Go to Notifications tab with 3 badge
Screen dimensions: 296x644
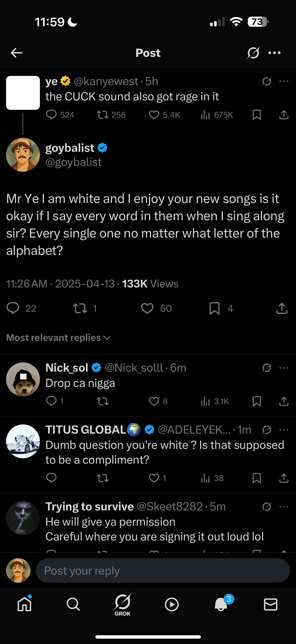221,604
